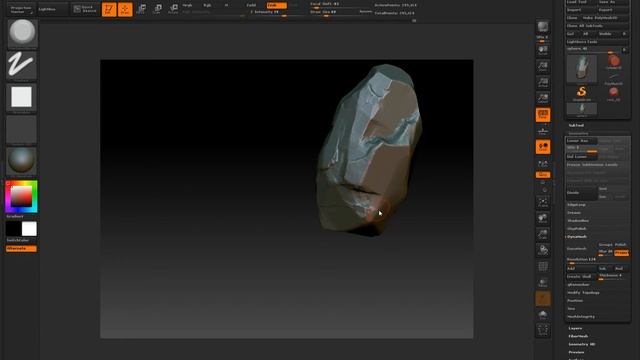
Task: Open the brush selector thumbnail
Action: tap(22, 33)
